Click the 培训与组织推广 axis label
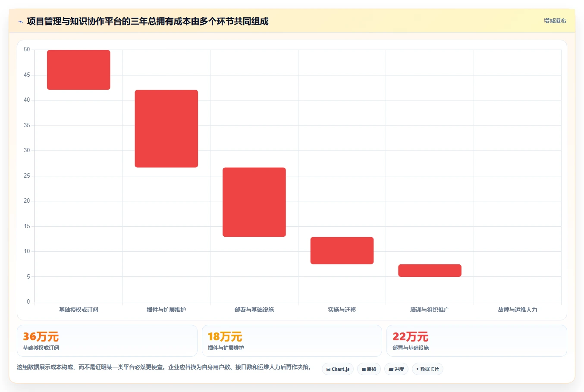Viewport: 584px width, 392px height. pos(430,310)
